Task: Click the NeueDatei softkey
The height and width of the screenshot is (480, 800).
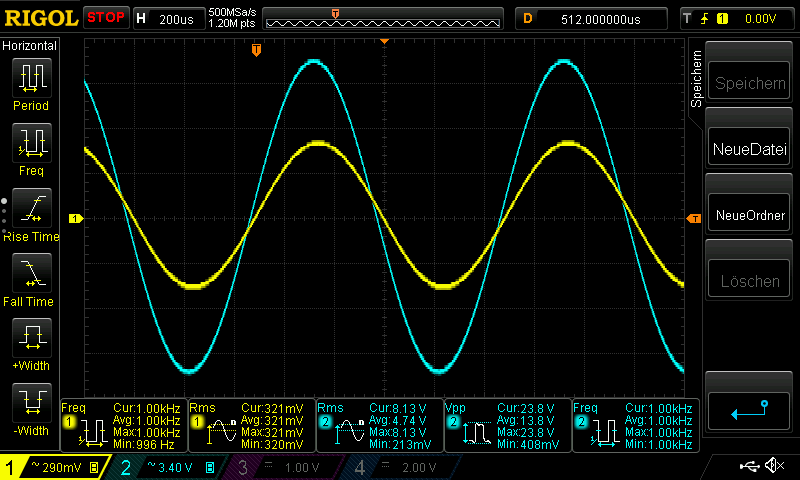Action: [749, 148]
